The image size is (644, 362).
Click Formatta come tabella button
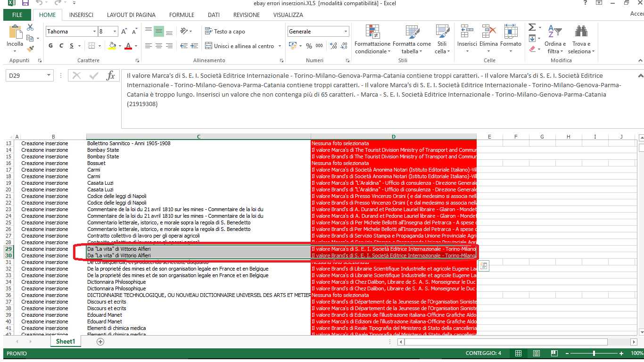[x=412, y=39]
